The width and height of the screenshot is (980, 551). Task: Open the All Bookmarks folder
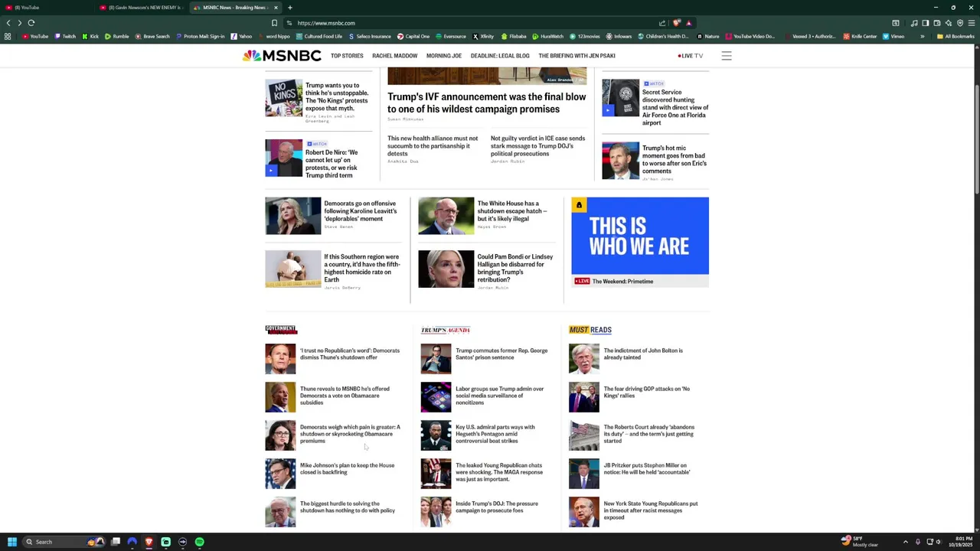point(955,36)
